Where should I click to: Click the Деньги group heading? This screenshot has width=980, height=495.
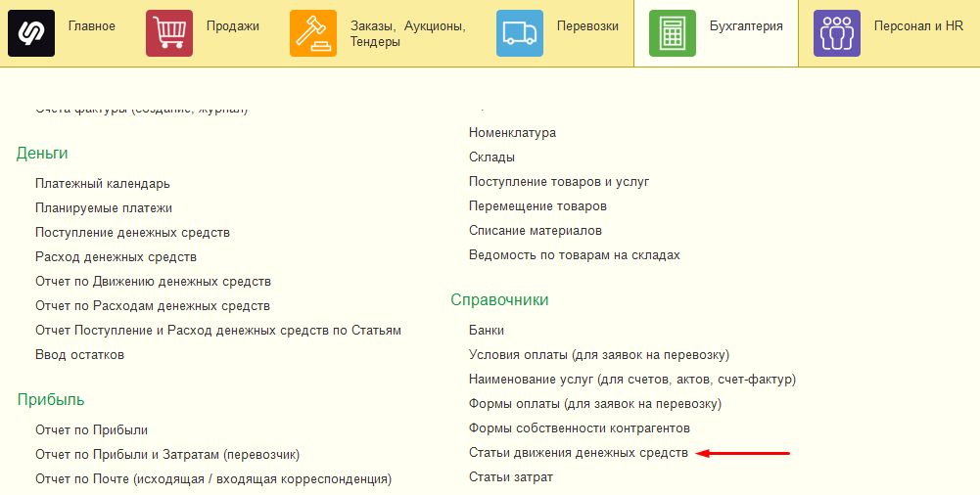(42, 153)
